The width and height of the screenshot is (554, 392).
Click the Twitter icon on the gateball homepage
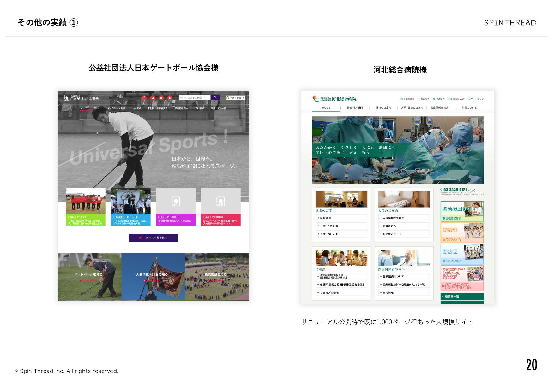[153, 98]
